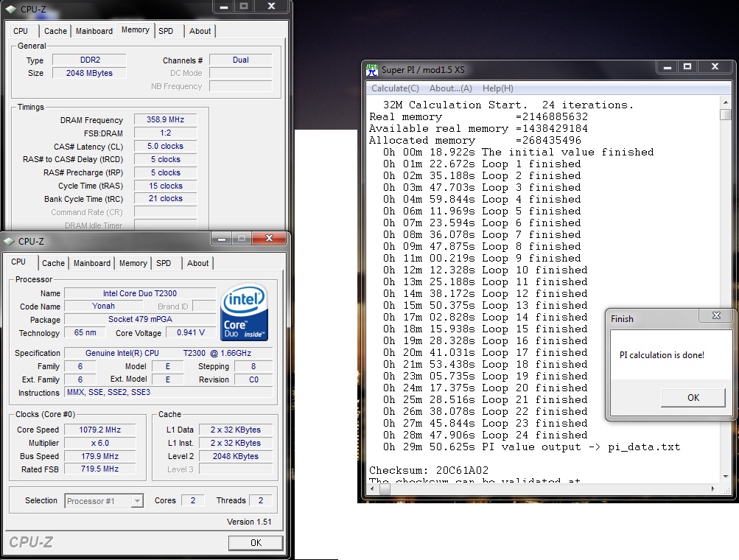
Task: Click the Channels # value Dual
Action: 241,60
